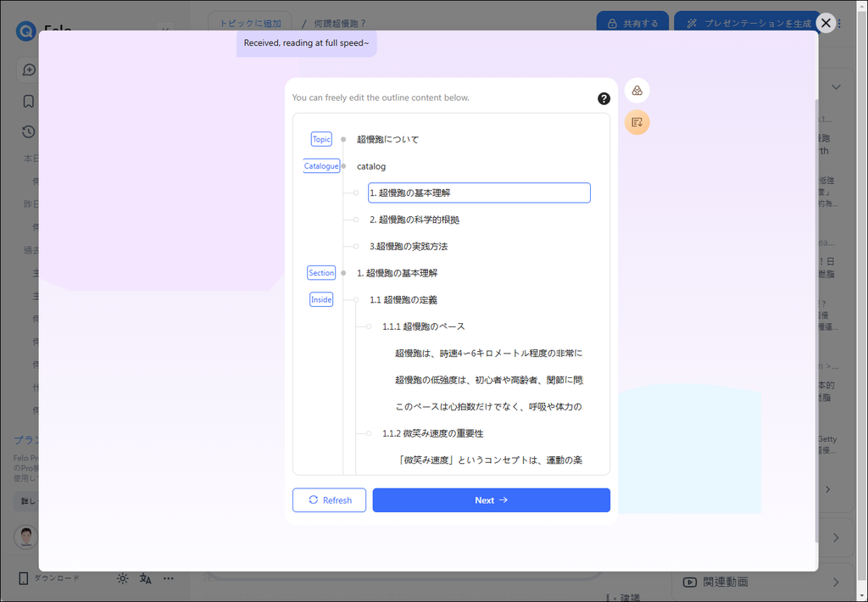Click the トピックに追加 button in the background page
Image resolution: width=868 pixels, height=602 pixels.
pos(250,23)
